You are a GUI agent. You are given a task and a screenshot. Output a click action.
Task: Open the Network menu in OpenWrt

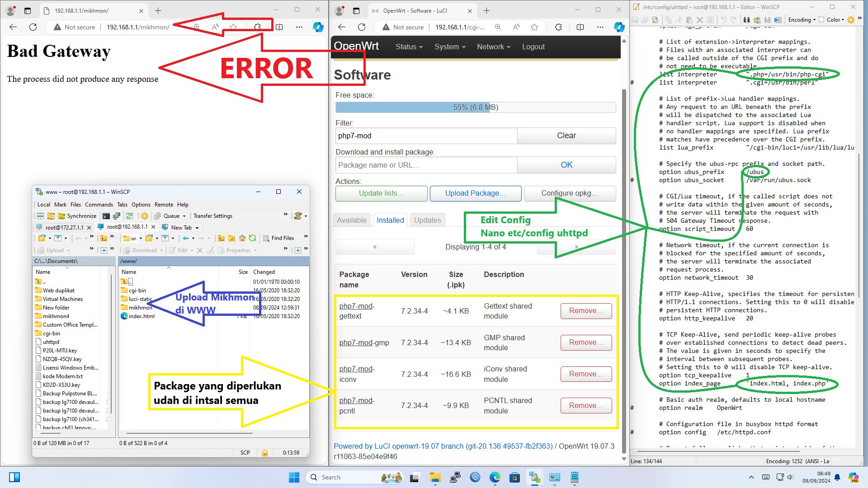point(494,47)
